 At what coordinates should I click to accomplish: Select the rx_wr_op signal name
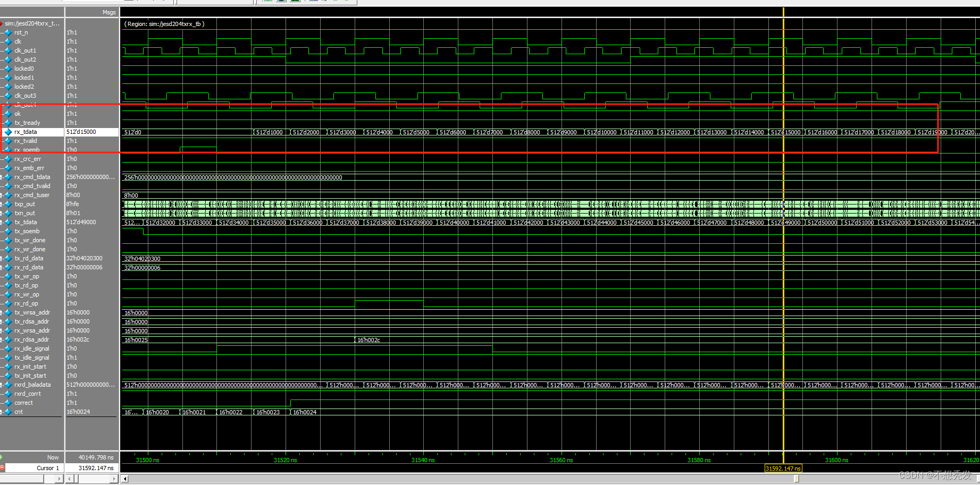coord(27,294)
